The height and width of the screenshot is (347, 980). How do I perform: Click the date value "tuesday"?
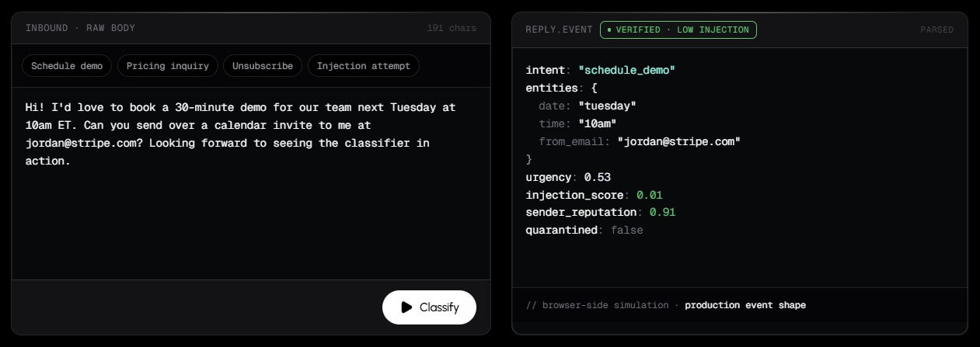(607, 106)
